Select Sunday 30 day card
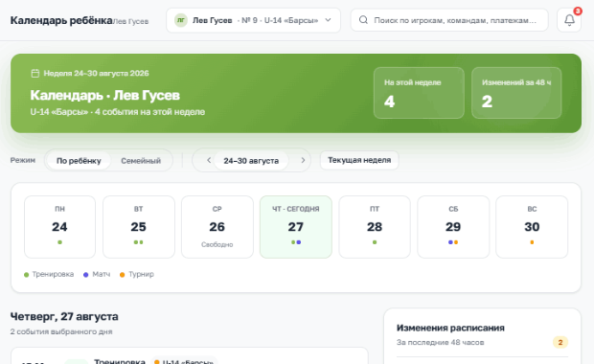Image resolution: width=594 pixels, height=364 pixels. (x=532, y=227)
